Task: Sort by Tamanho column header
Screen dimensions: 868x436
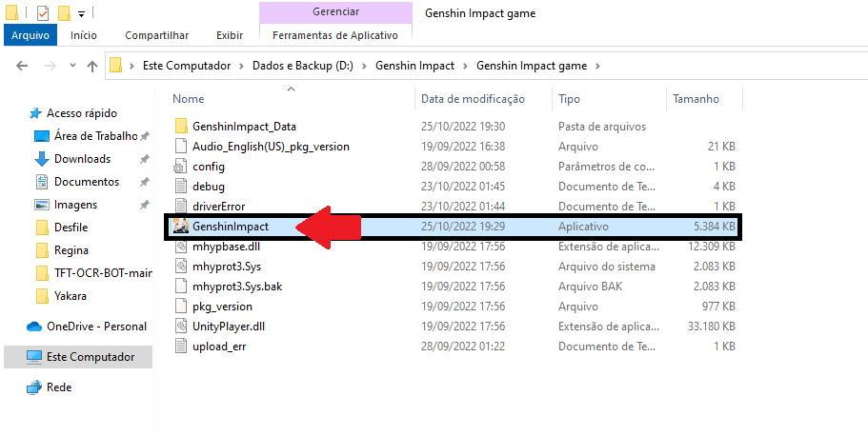Action: point(696,99)
